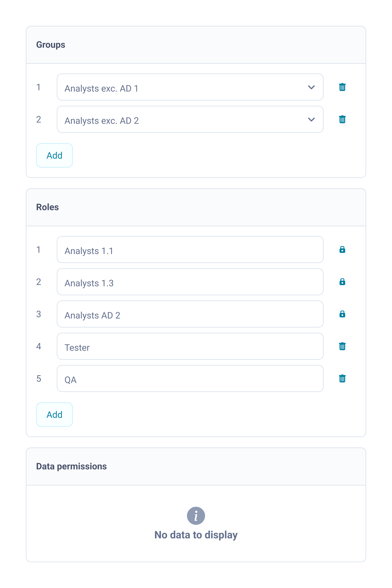This screenshot has height=588, width=392.
Task: Click lock icon beside Analysts 1.1 role
Action: point(342,250)
